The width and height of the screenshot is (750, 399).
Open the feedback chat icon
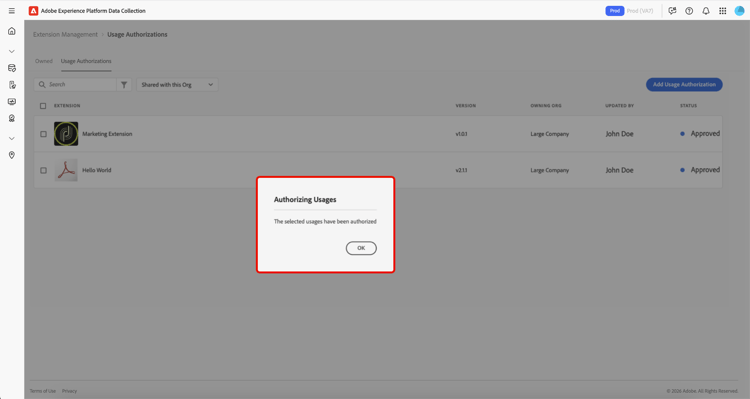[x=672, y=11]
